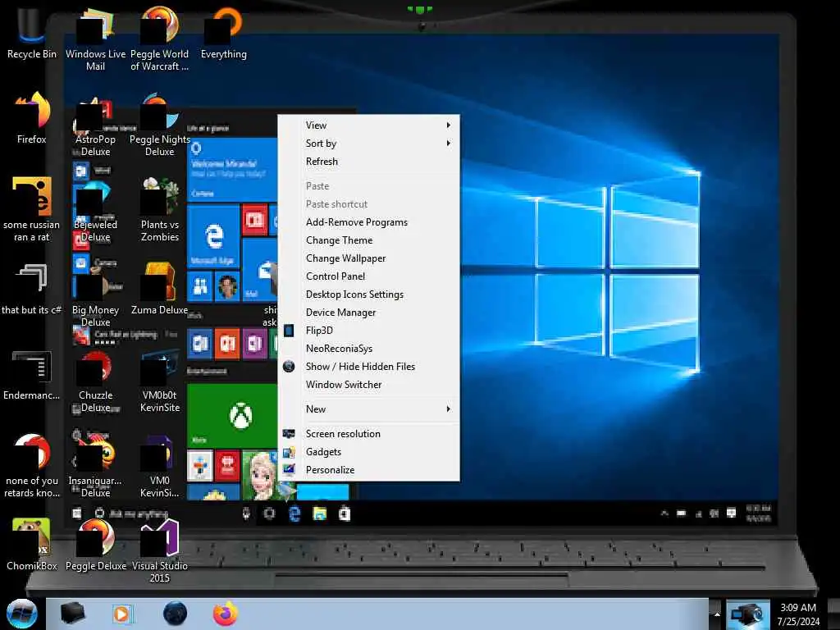840x630 pixels.
Task: Click the Start orb on the taskbar
Action: point(22,614)
